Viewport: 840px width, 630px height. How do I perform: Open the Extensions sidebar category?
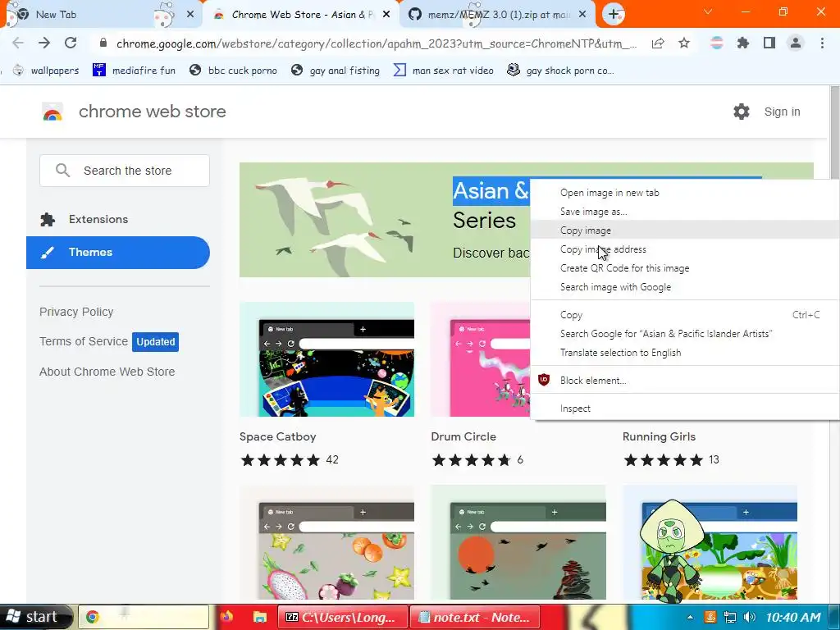(118, 219)
